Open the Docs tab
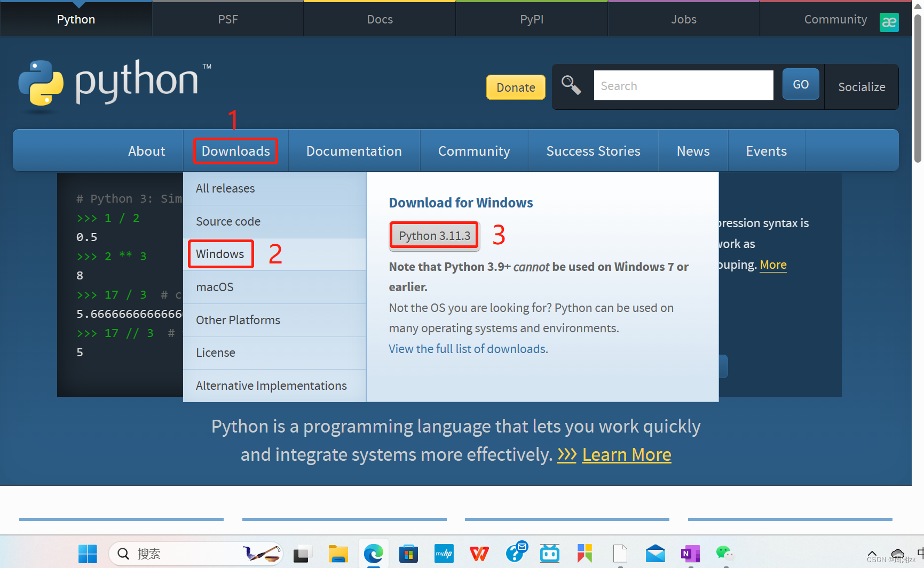The height and width of the screenshot is (568, 924). coord(380,19)
